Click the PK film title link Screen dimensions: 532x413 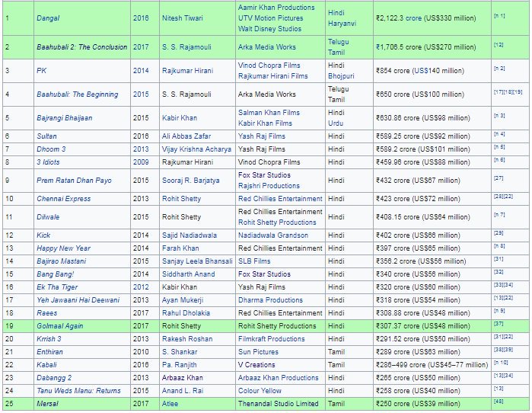pos(41,71)
